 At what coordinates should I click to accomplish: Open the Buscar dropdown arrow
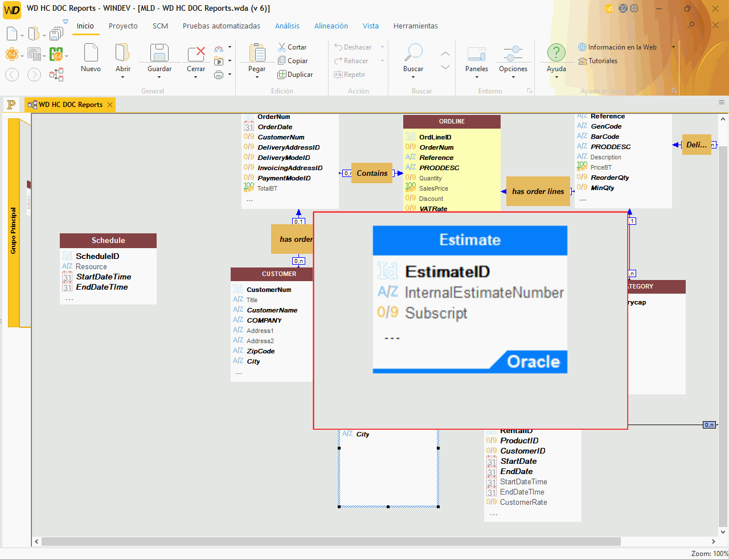point(413,77)
